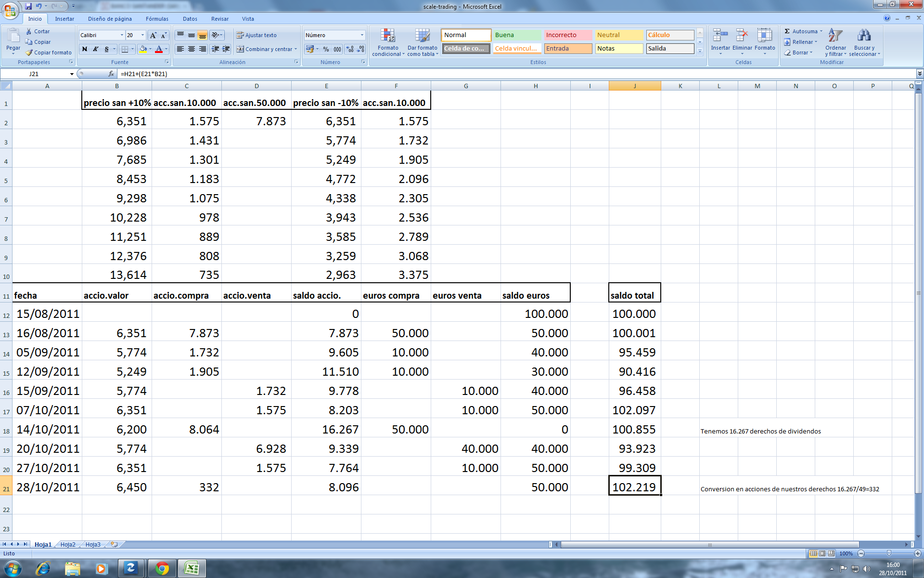Image resolution: width=924 pixels, height=578 pixels.
Task: Toggle italic (K) formatting
Action: point(96,49)
